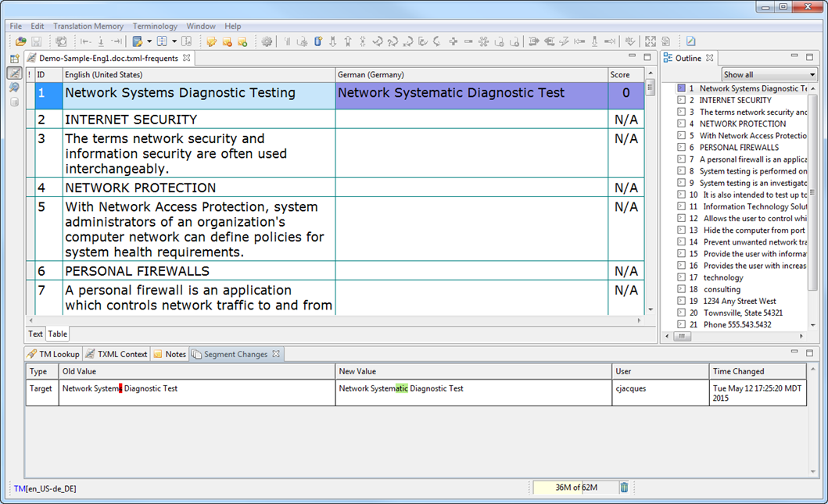Click the Outline panel's horizontal scrollbar thumb
This screenshot has height=504, width=828.
[x=682, y=336]
